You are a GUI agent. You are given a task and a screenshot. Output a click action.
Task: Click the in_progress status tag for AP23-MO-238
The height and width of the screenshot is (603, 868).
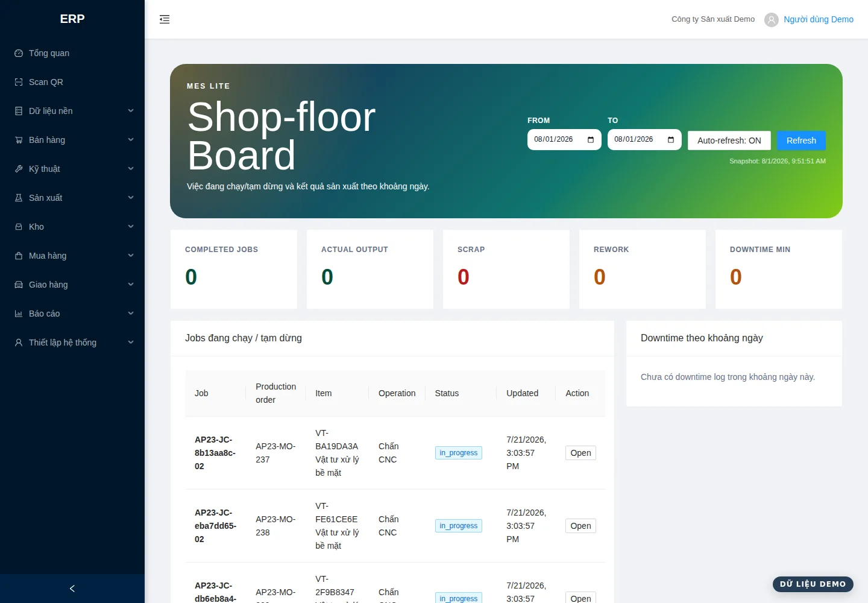[459, 526]
